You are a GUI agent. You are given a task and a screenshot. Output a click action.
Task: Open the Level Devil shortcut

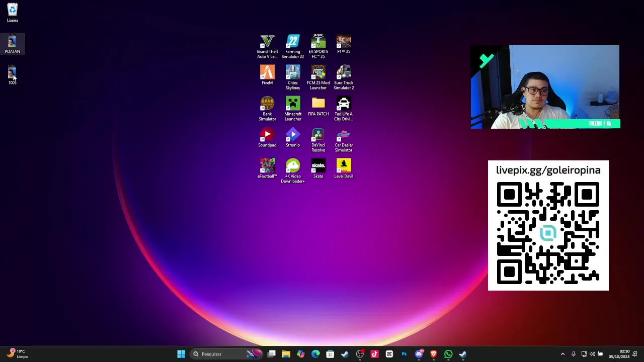click(344, 169)
